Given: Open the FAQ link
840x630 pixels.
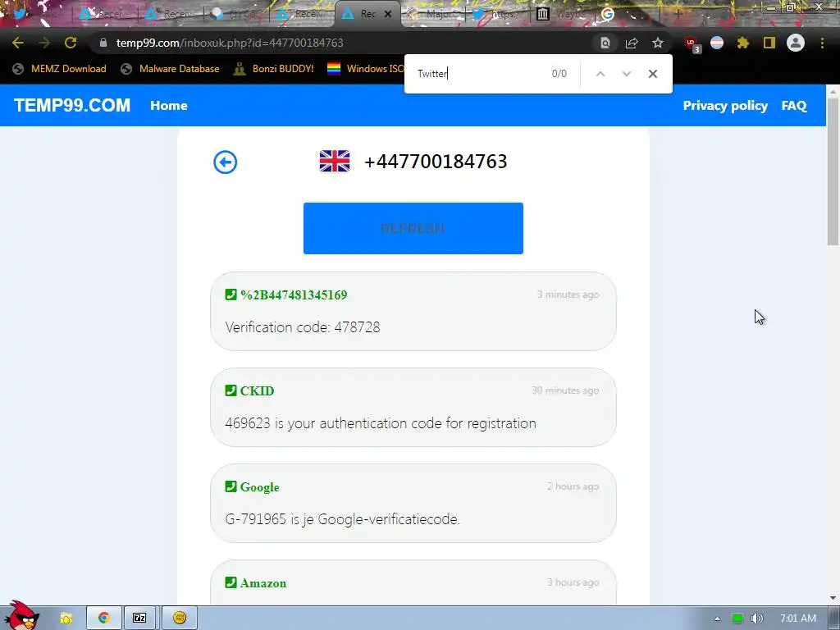Looking at the screenshot, I should pos(794,106).
